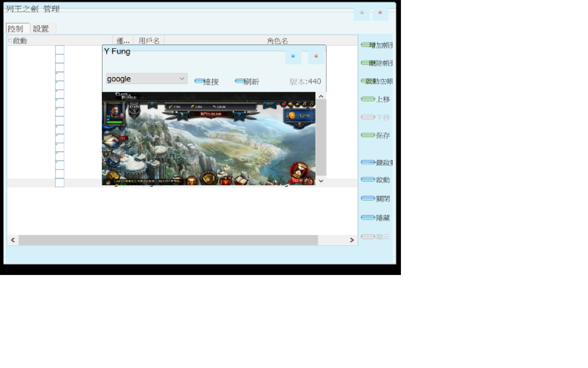This screenshot has width=588, height=368.
Task: Click the 刪除帳號 button
Action: 377,63
